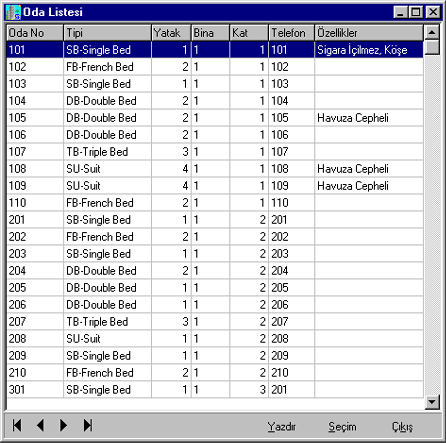Select room 108 SU-Suit row
This screenshot has height=443, width=446.
215,169
